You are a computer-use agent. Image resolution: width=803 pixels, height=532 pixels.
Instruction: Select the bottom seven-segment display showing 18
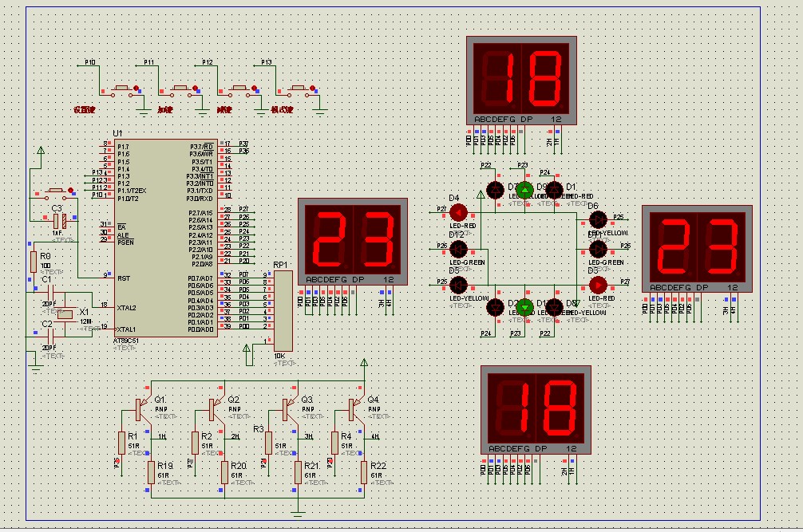click(x=536, y=410)
